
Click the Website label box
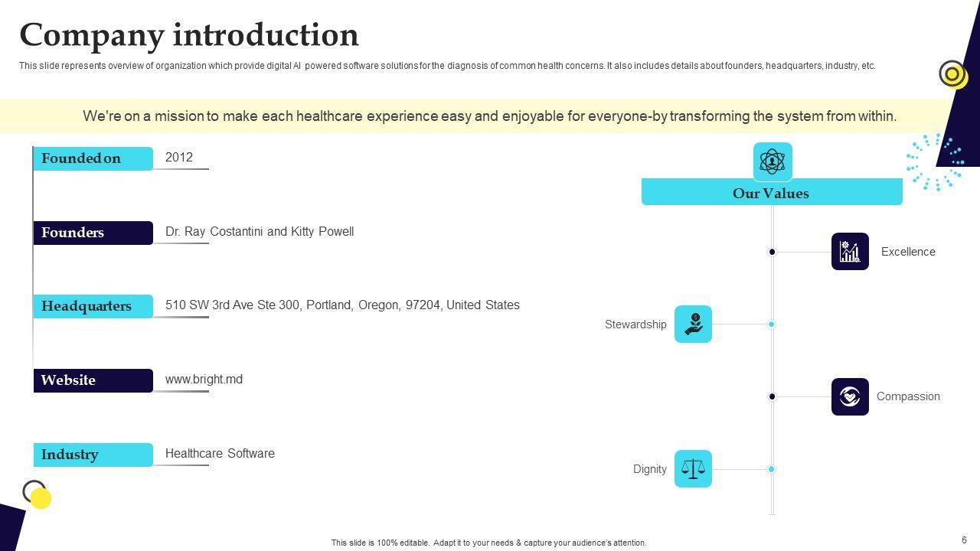pyautogui.click(x=93, y=380)
